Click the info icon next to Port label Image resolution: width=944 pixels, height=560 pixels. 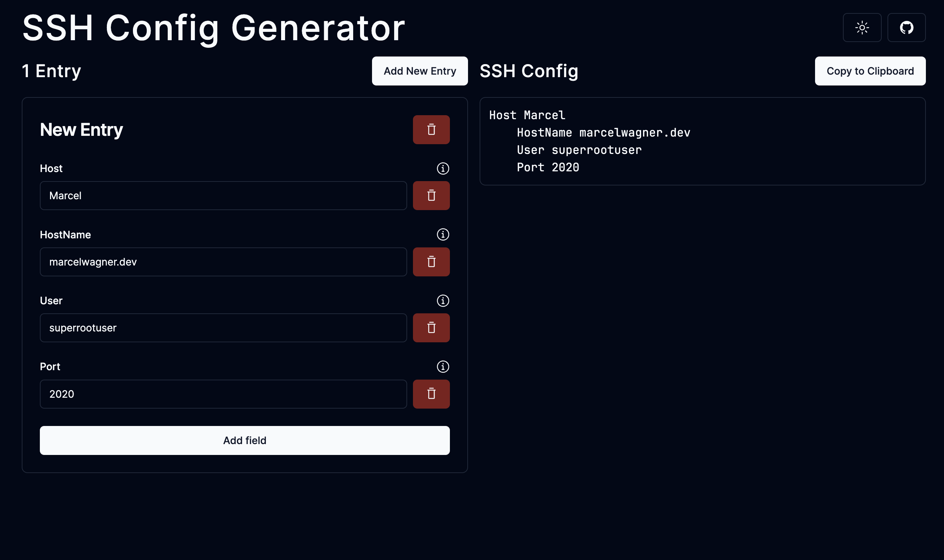tap(443, 367)
